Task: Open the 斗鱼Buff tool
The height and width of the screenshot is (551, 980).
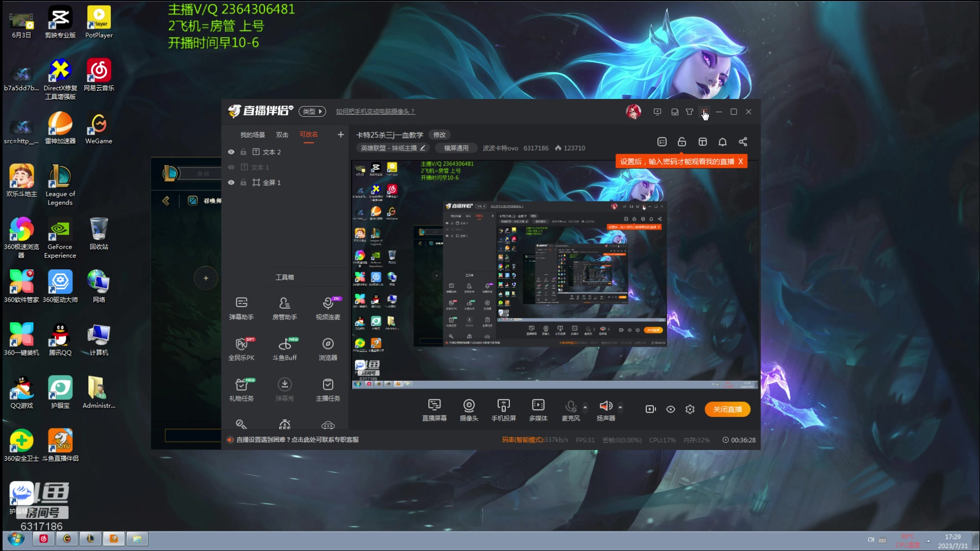Action: 284,349
